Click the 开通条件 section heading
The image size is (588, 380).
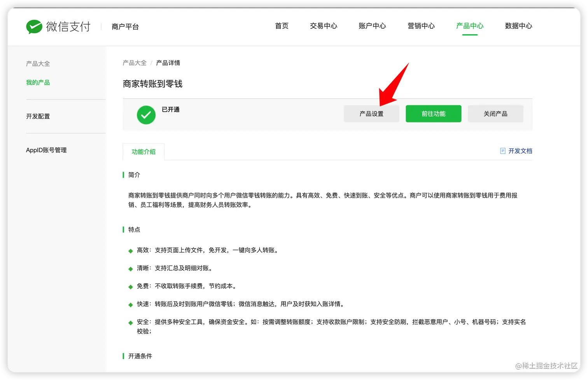pos(140,356)
